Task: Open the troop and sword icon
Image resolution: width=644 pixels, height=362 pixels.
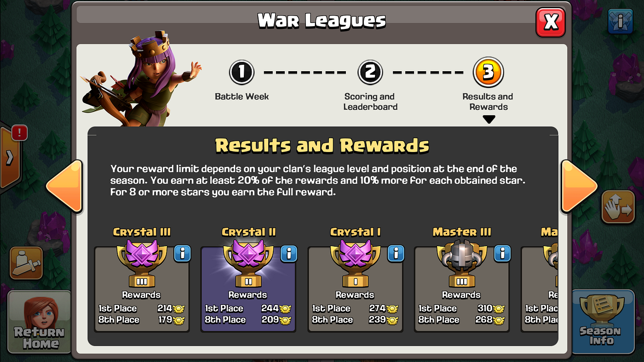Action: coord(26,263)
